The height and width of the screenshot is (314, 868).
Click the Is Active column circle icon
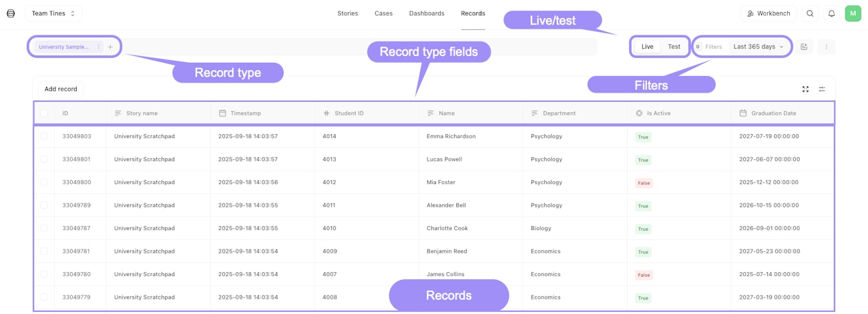[x=639, y=113]
